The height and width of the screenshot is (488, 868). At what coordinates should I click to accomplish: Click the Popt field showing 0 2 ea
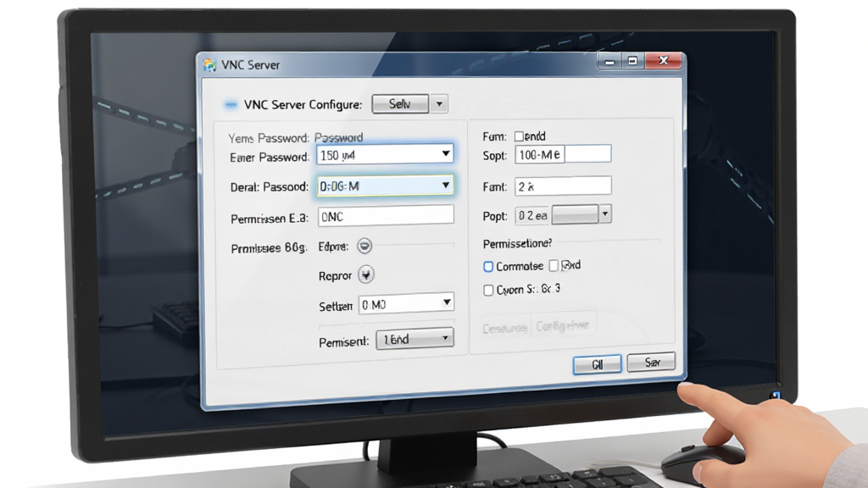click(x=533, y=215)
